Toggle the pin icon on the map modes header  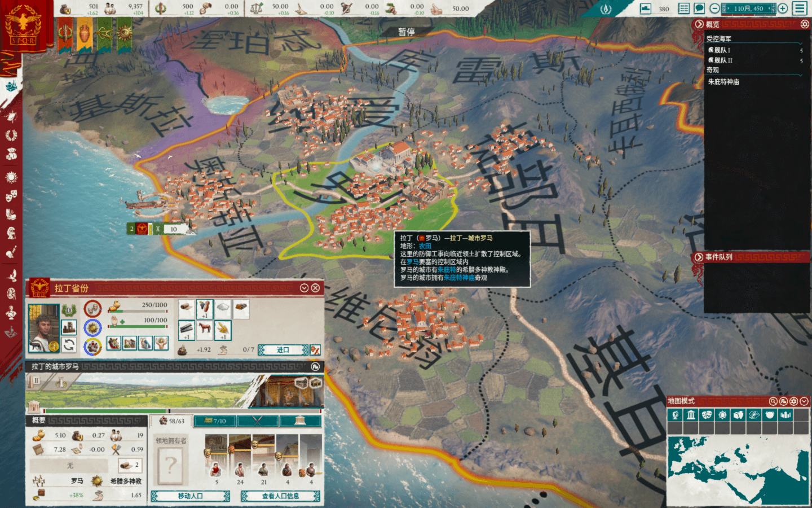(783, 402)
